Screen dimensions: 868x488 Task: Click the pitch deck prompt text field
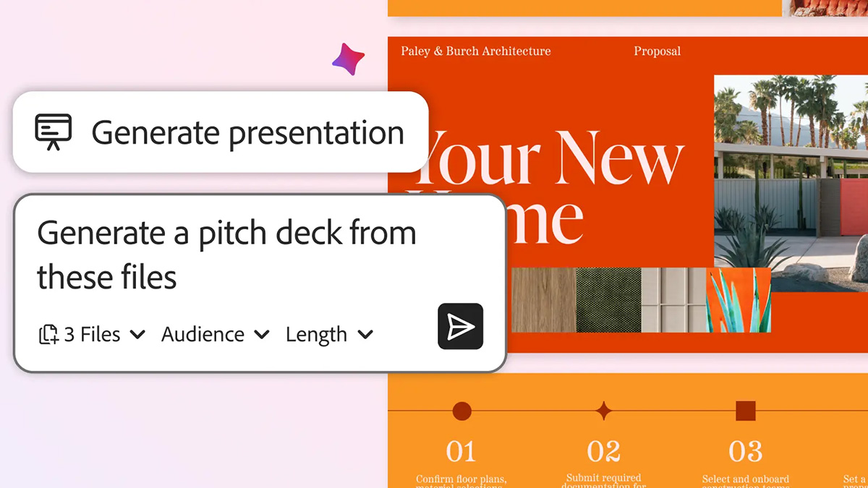pyautogui.click(x=226, y=254)
